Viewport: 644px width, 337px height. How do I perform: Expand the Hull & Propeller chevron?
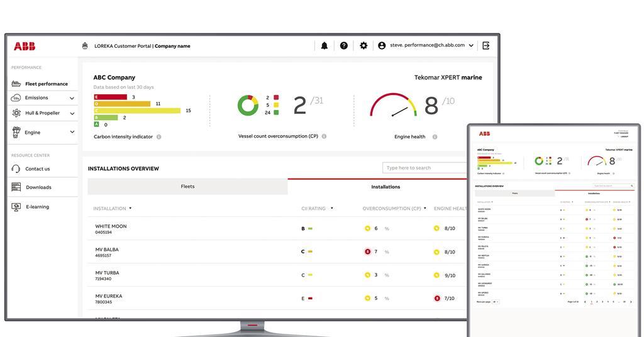pos(72,113)
